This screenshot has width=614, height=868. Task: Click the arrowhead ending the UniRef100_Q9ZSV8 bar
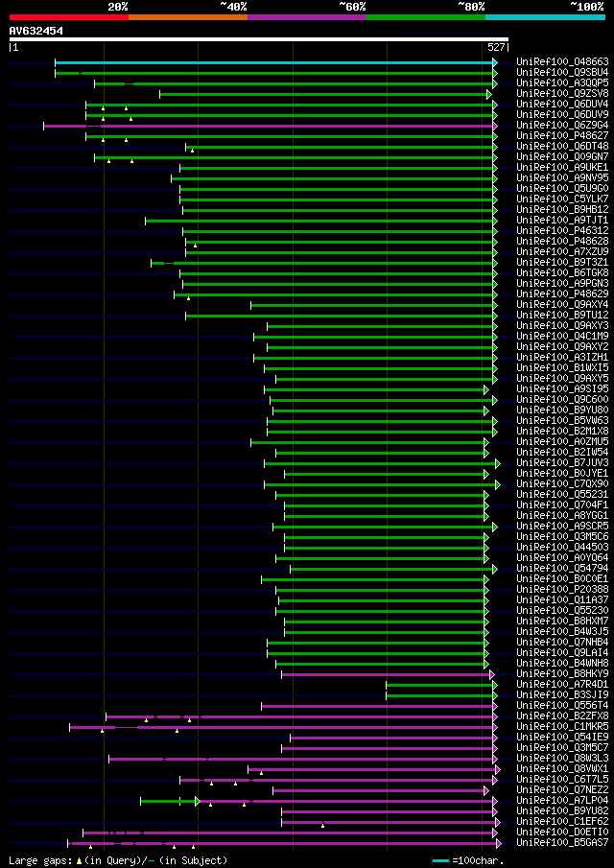[489, 95]
